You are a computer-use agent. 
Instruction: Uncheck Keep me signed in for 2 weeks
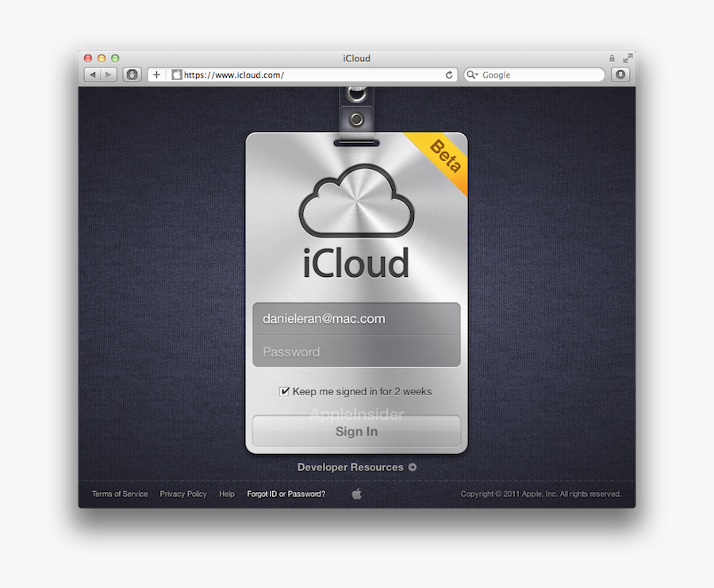click(284, 391)
